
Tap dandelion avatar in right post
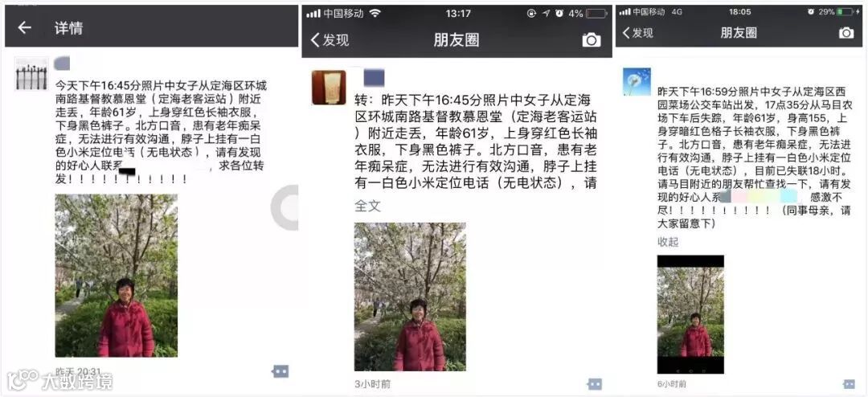click(637, 81)
